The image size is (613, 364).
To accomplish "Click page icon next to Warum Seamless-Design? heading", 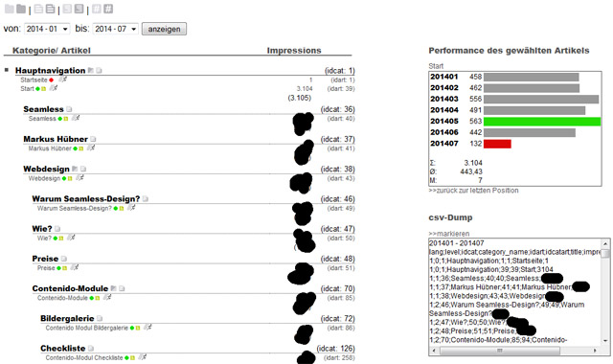I will (x=146, y=198).
